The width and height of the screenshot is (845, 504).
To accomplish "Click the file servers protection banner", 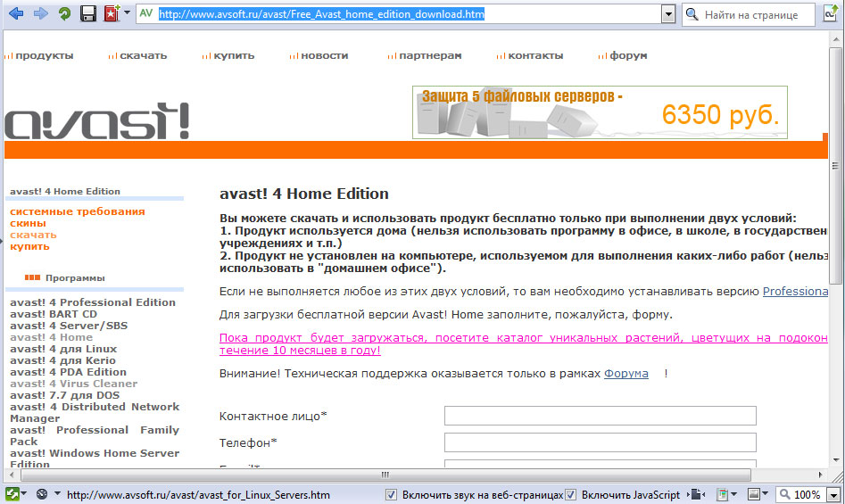I will pyautogui.click(x=600, y=112).
